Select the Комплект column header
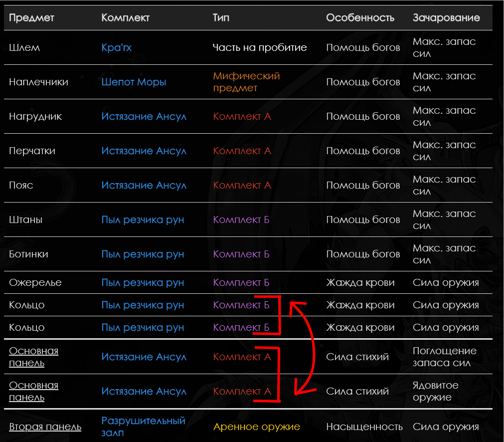This screenshot has width=504, height=442. tap(125, 17)
